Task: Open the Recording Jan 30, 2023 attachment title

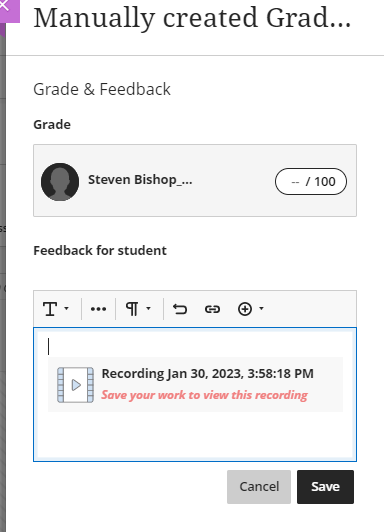Action: pos(208,374)
